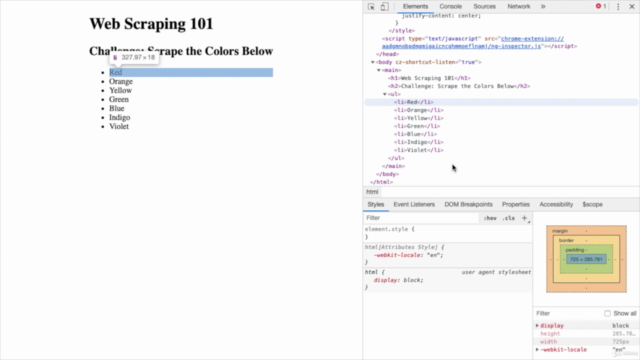Collapse the body element node
The image size is (640, 360).
(373, 62)
